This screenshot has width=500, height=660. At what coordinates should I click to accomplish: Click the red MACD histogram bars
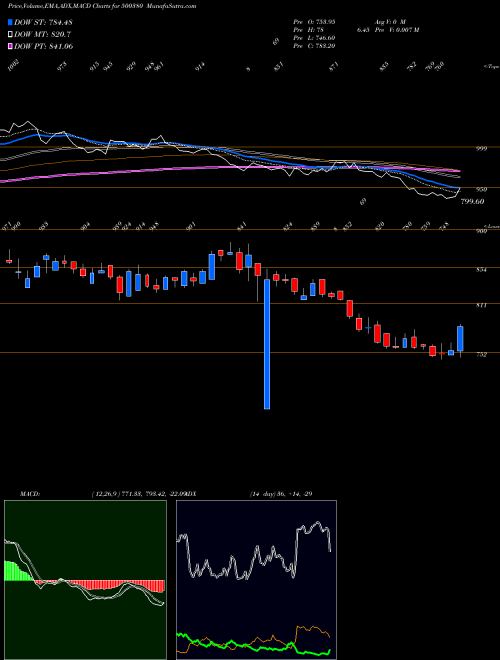point(100,586)
